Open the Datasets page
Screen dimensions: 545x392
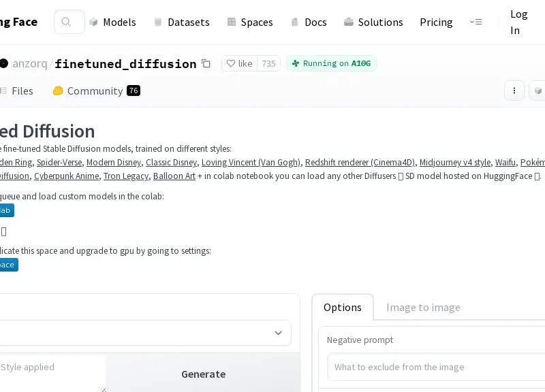pyautogui.click(x=181, y=22)
